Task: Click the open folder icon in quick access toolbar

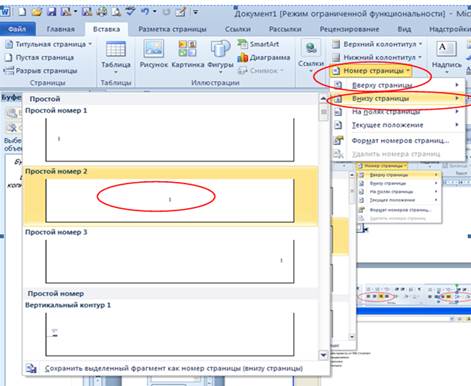Action: point(37,12)
